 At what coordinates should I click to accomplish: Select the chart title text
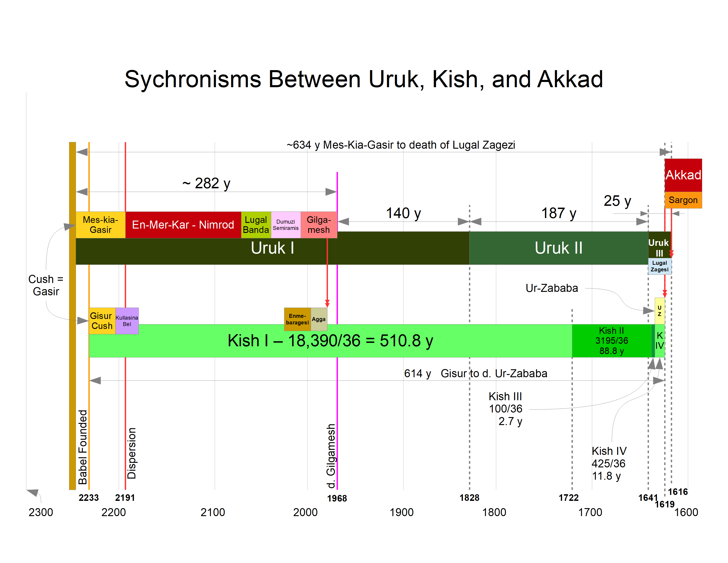(364, 79)
